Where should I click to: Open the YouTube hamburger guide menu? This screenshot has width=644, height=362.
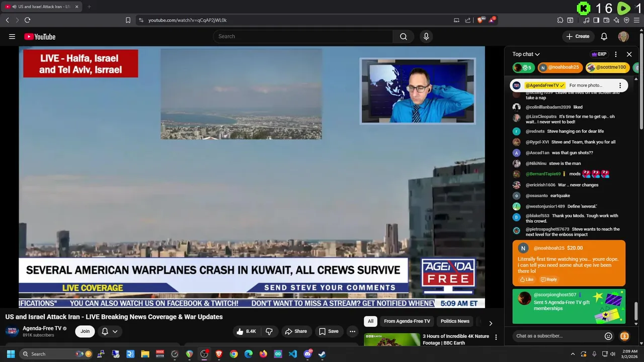(12, 36)
